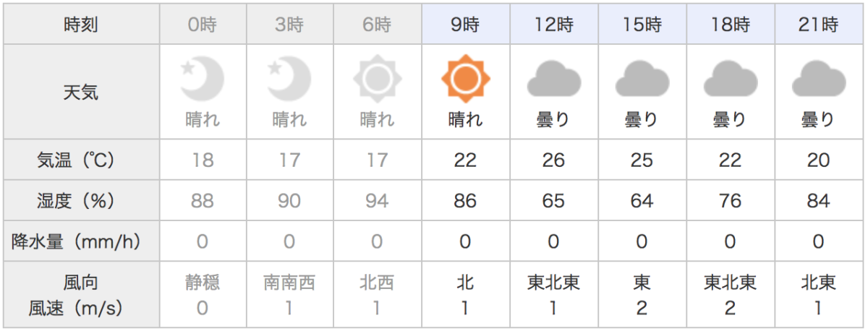Click the 風向 風速（m/s） row label
Image resolution: width=868 pixels, height=331 pixels.
point(81,295)
